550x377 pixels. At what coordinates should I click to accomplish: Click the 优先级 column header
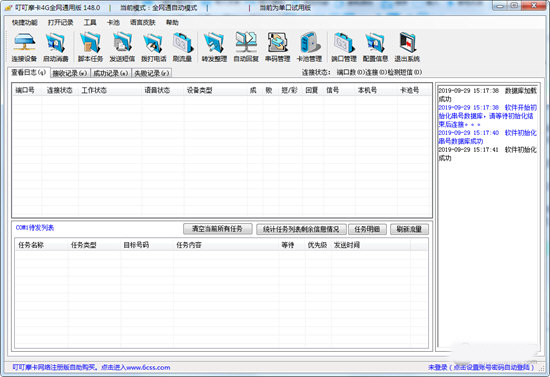(x=317, y=245)
